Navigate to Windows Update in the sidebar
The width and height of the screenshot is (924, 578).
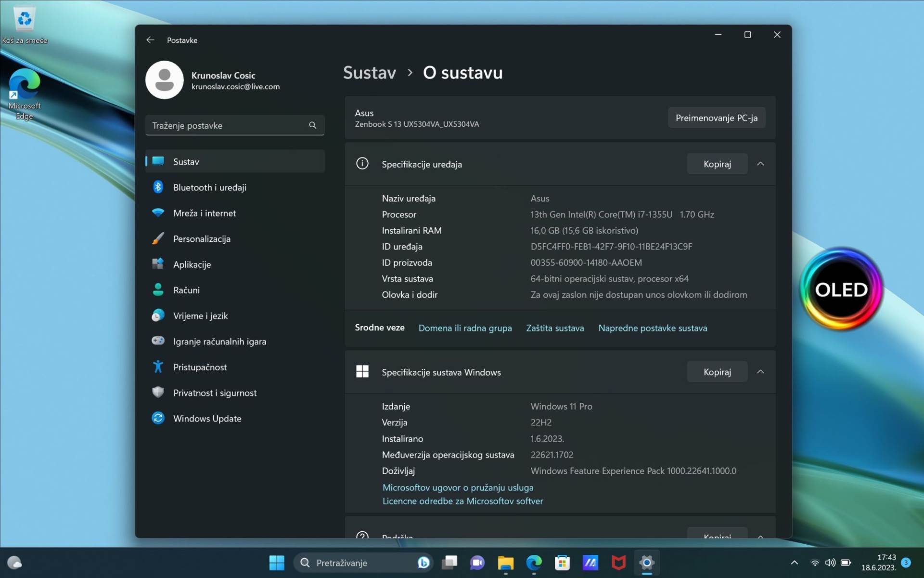coord(207,418)
